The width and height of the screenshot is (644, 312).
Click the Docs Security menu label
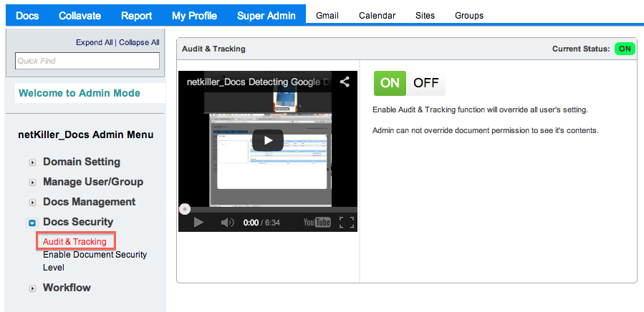coord(78,222)
